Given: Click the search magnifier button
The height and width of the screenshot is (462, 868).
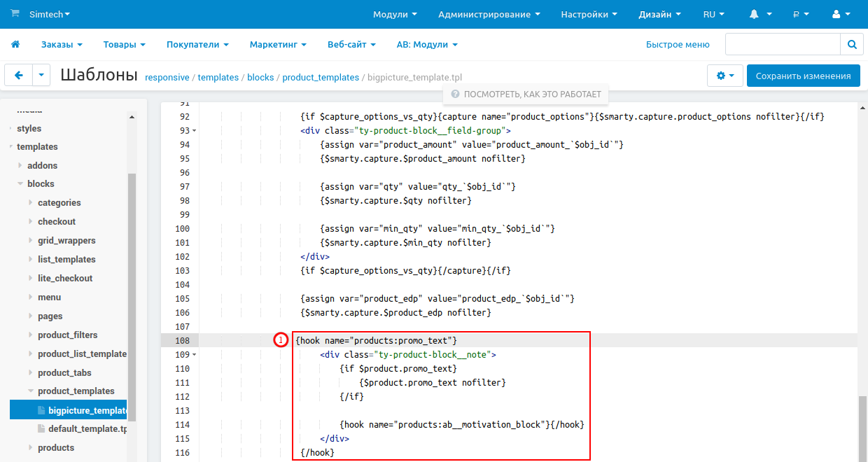Looking at the screenshot, I should 851,44.
